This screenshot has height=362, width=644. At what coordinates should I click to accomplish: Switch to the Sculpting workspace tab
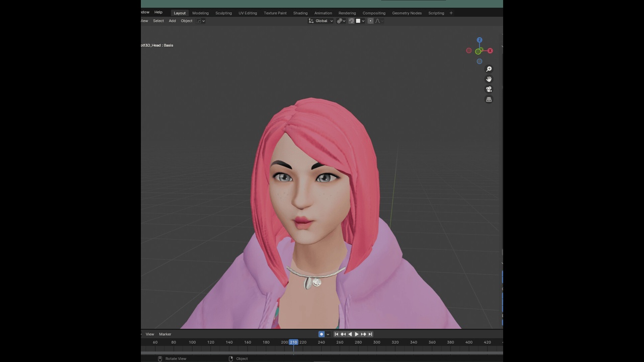(223, 13)
